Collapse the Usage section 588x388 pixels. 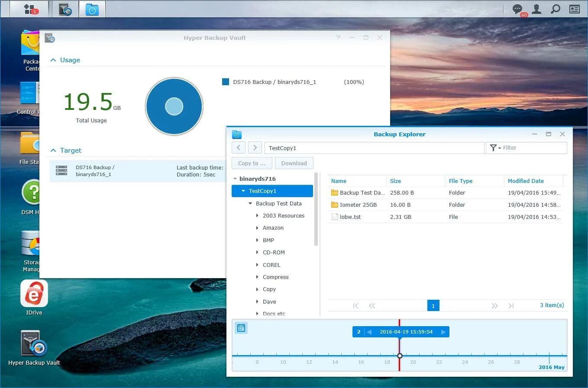(x=53, y=60)
